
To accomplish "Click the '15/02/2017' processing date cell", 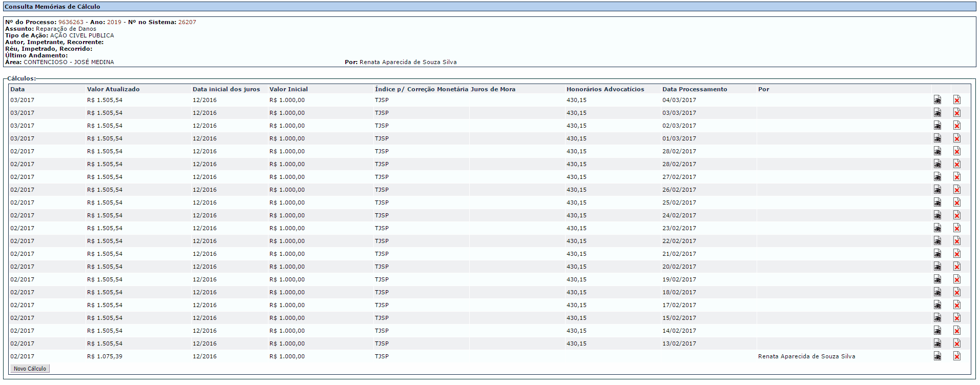I will click(x=679, y=318).
